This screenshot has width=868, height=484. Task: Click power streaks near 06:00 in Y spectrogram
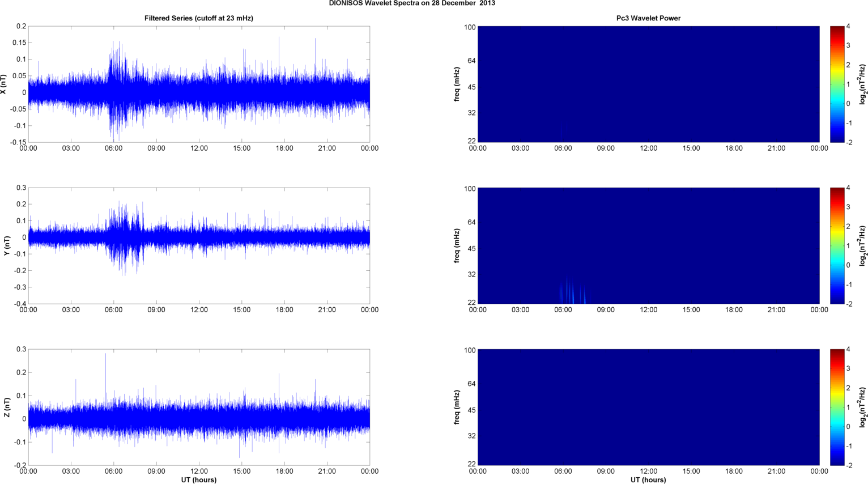572,290
